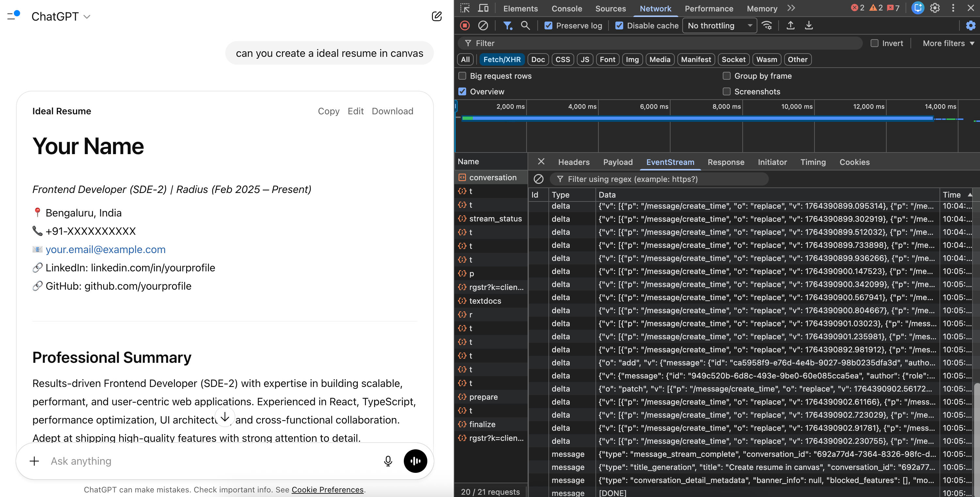Click the microphone dictation icon

388,461
